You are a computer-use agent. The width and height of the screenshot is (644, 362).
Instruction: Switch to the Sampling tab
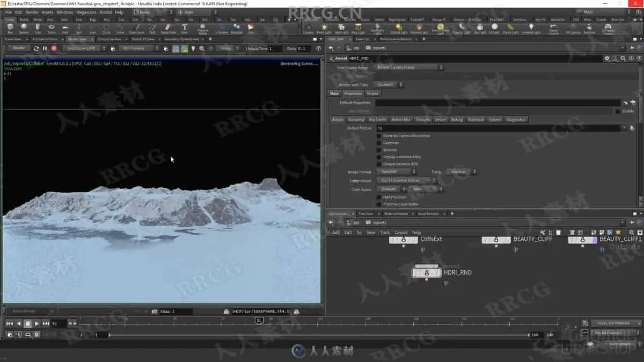[x=356, y=120]
